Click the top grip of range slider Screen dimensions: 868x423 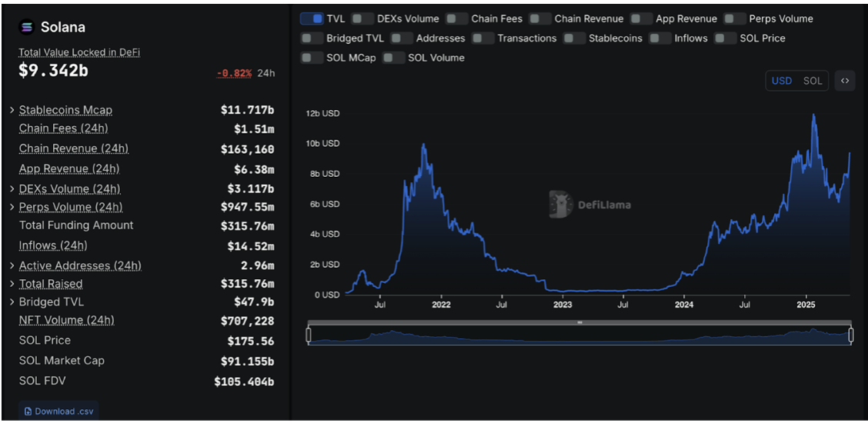tap(579, 321)
